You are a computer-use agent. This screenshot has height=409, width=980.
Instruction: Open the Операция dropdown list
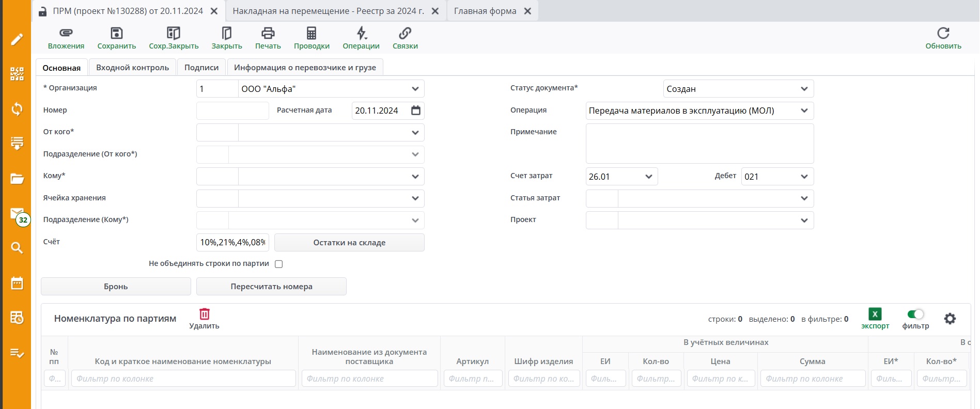tap(804, 111)
